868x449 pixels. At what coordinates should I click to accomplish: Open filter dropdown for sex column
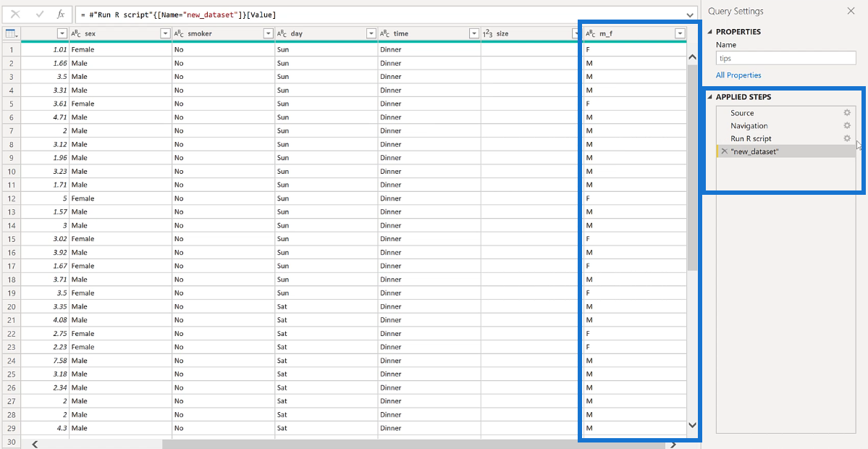point(165,34)
